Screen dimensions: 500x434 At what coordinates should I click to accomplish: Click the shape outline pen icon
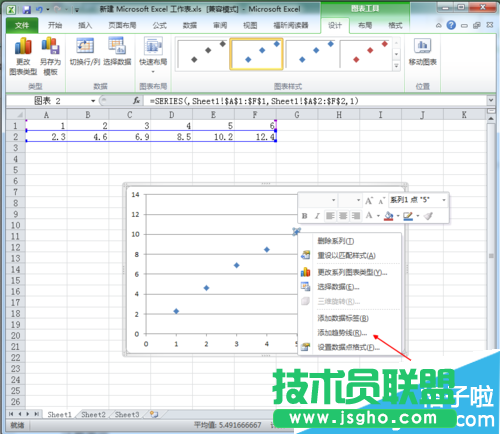pyautogui.click(x=408, y=216)
